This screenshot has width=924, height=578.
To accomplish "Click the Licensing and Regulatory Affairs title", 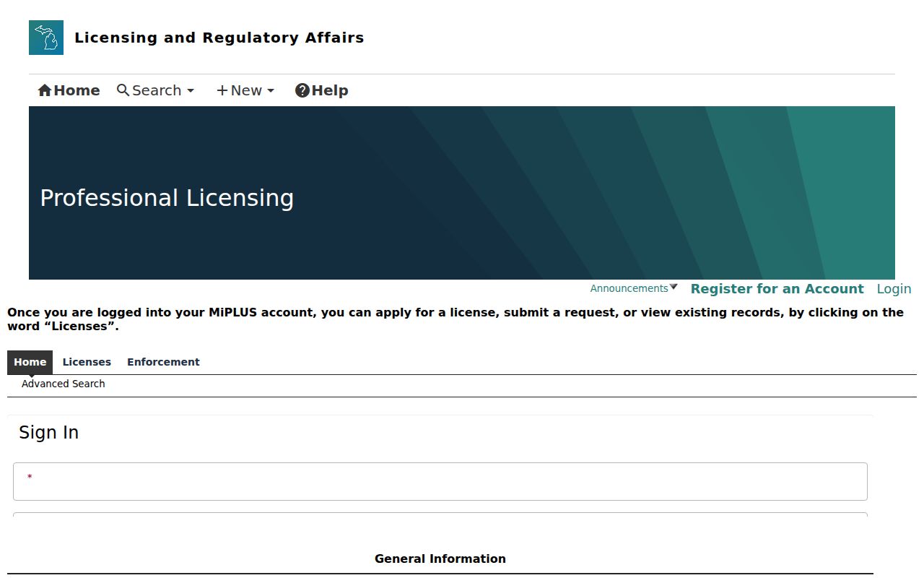I will point(219,38).
